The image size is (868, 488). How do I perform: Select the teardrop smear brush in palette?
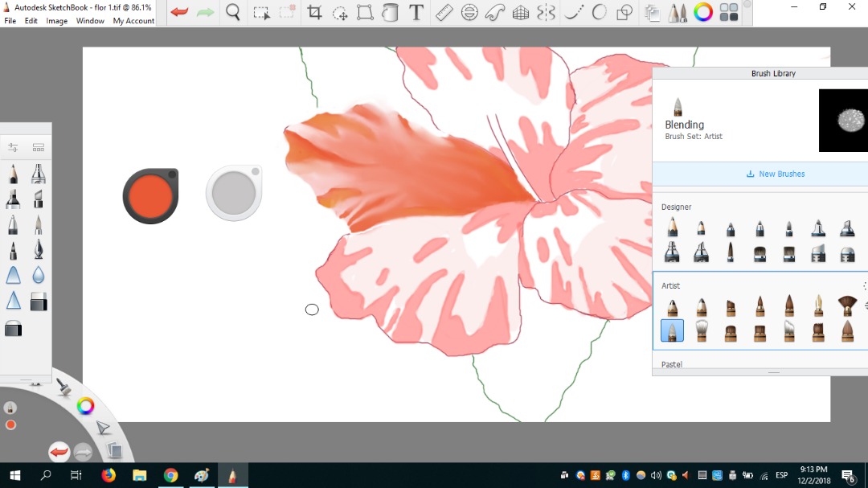pos(38,276)
